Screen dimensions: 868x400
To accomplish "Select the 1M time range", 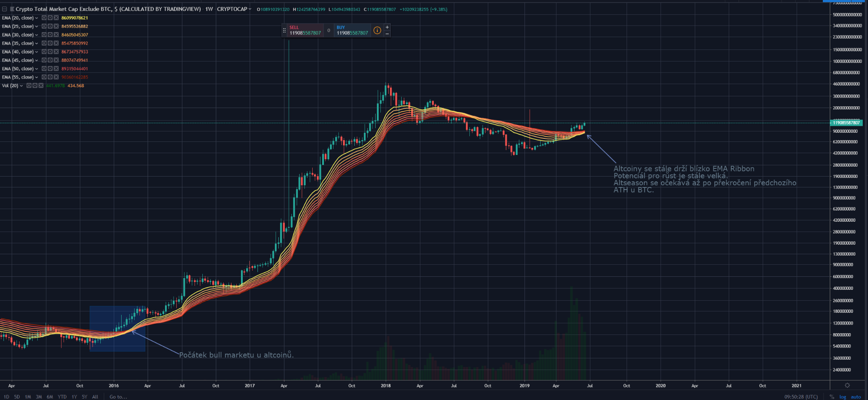I will click(x=28, y=397).
